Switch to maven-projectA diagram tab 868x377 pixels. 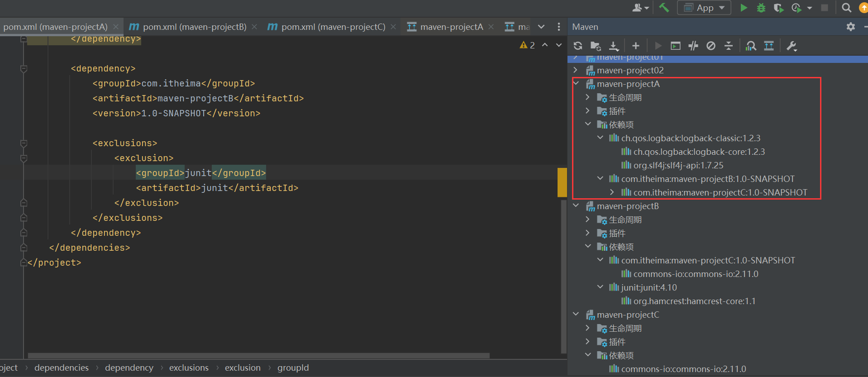[x=451, y=27]
